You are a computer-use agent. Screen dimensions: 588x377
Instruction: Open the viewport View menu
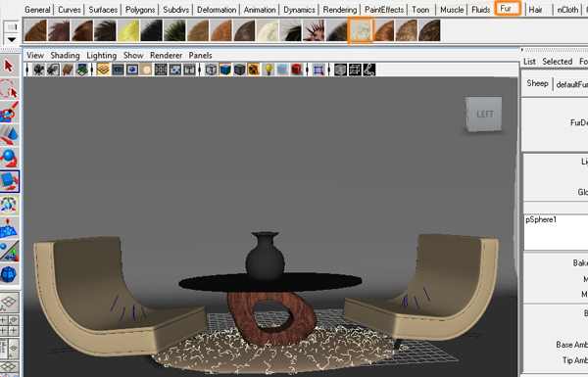(x=35, y=56)
